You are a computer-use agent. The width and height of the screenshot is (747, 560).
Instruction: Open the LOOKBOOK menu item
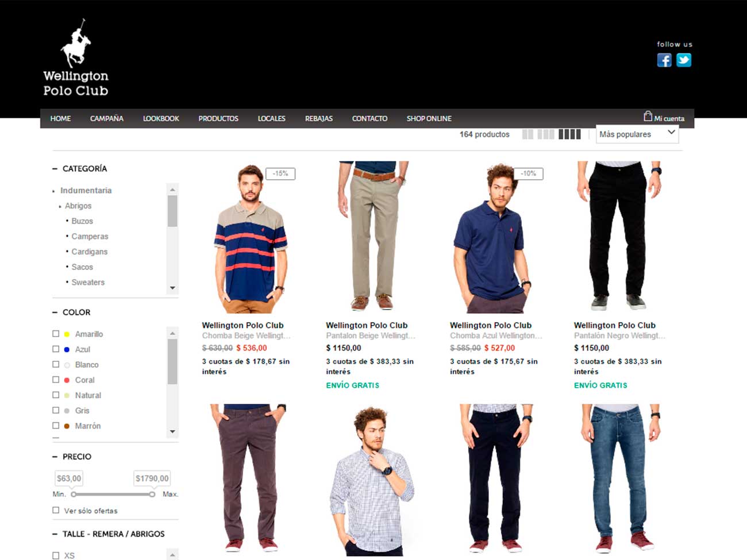click(161, 118)
